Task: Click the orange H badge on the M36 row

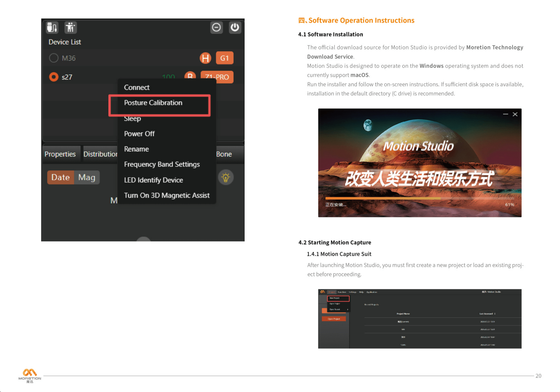Action: point(205,58)
